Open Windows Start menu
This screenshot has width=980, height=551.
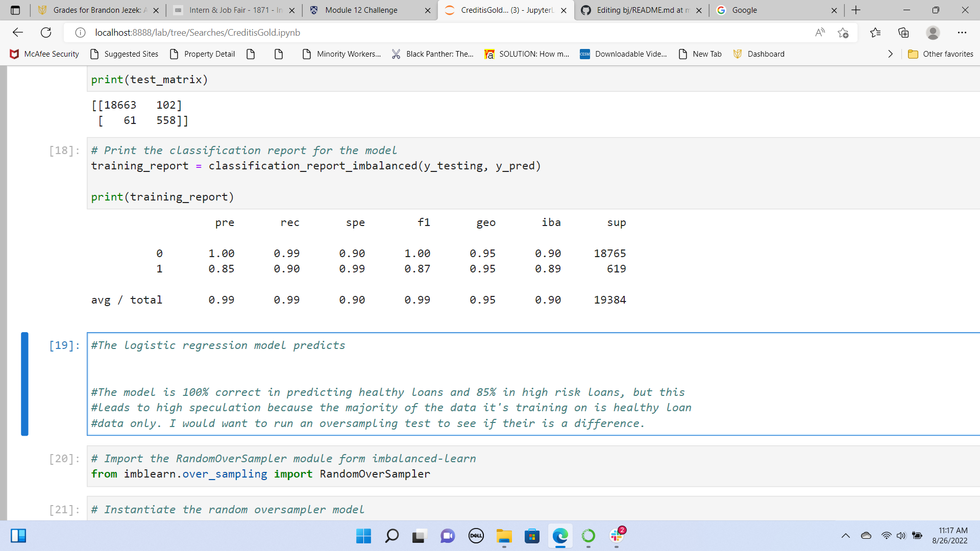click(363, 536)
